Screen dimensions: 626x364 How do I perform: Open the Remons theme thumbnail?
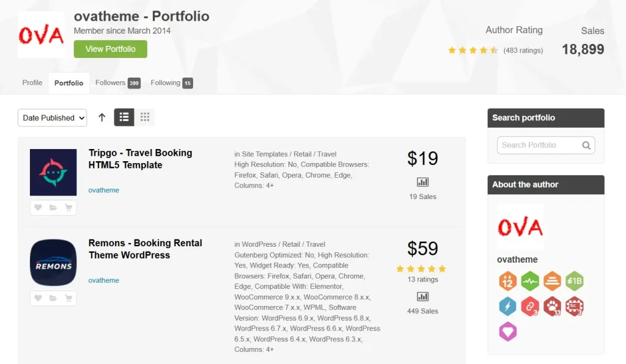(x=53, y=263)
